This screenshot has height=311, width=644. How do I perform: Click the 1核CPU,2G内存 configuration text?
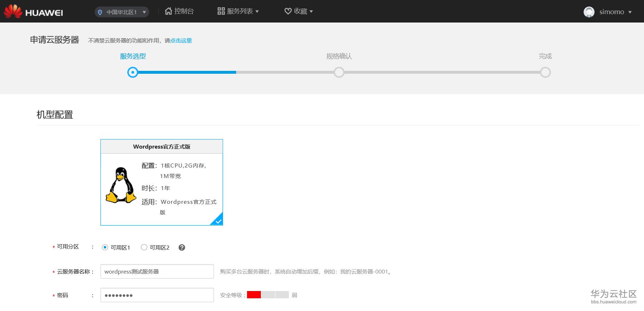[183, 166]
